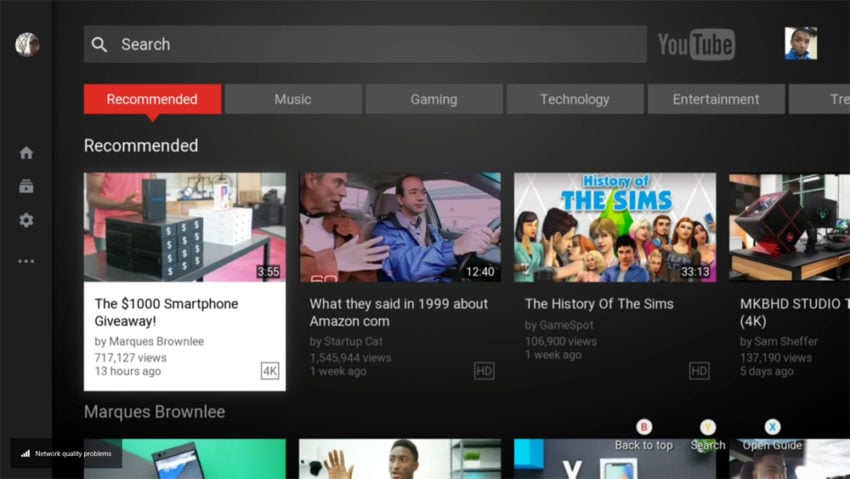Switch to the Technology tab
This screenshot has width=850, height=479.
575,99
